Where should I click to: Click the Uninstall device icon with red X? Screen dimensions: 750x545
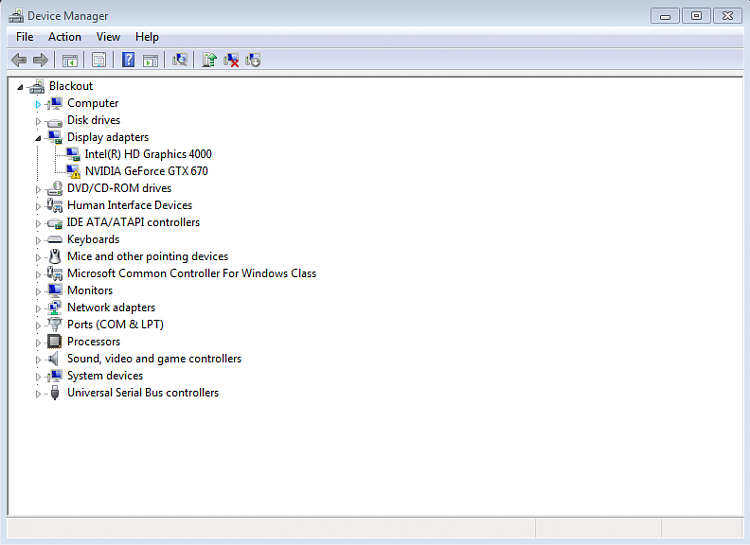pos(231,60)
